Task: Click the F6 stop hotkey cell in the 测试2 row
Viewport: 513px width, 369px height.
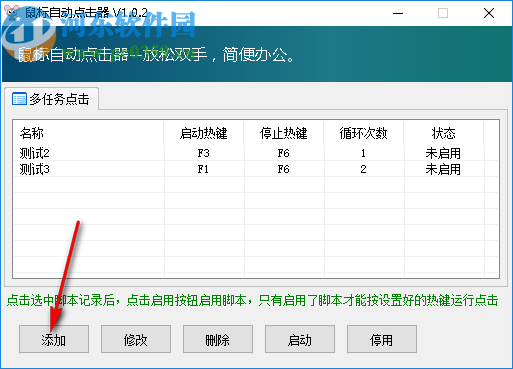Action: 284,153
